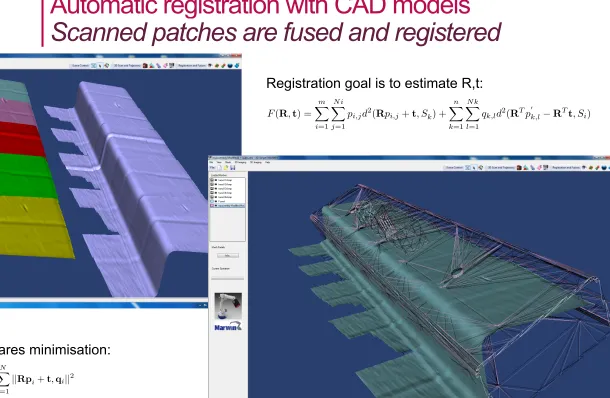The height and width of the screenshot is (398, 610).
Task: Select the pointer Scene Control icon, back window
Action: pyautogui.click(x=100, y=65)
